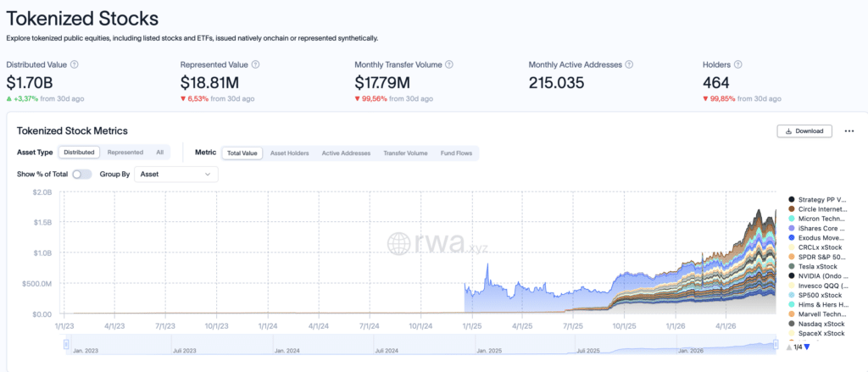868x372 pixels.
Task: Select the All asset type option
Action: tap(159, 153)
